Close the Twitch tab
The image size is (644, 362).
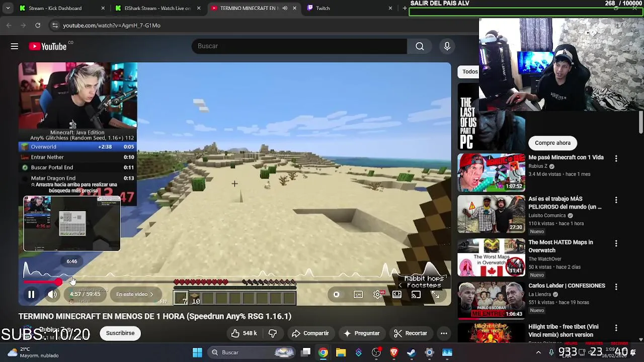(x=390, y=9)
